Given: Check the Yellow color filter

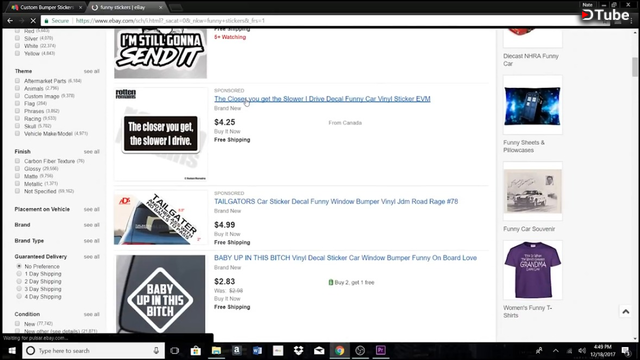Looking at the screenshot, I should 17,53.
